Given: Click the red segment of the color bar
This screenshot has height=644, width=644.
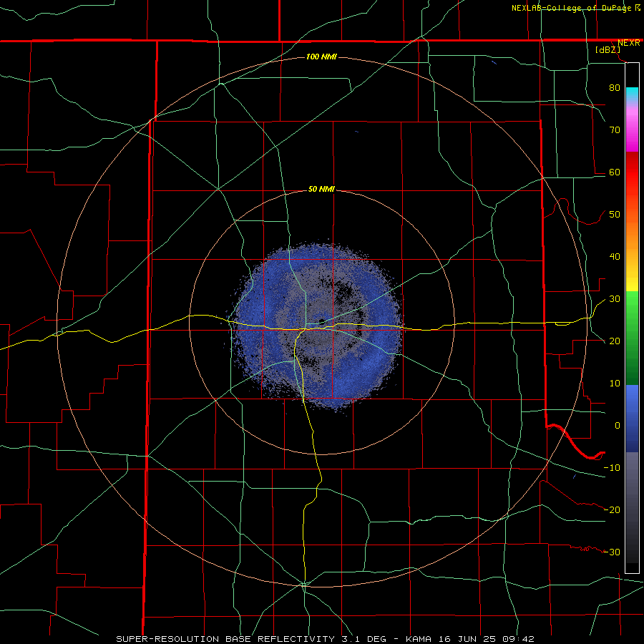Looking at the screenshot, I should (632, 173).
